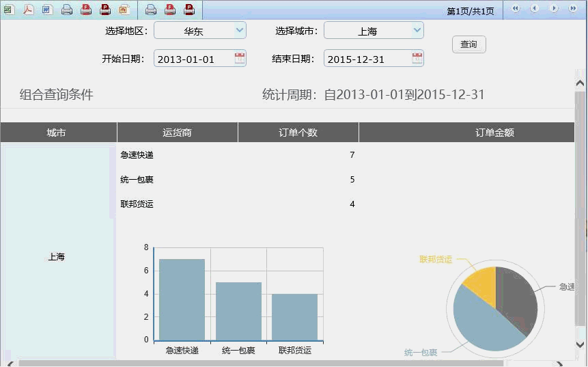Click the 查询 button

coord(468,44)
